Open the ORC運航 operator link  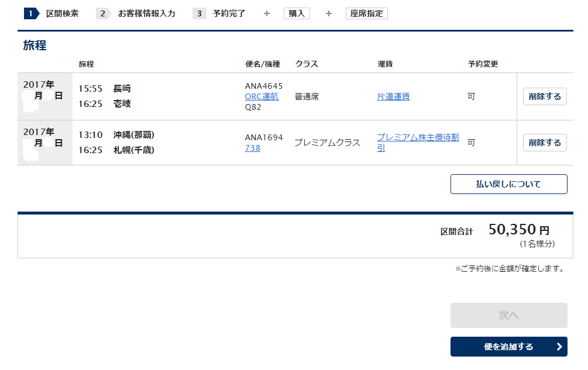(262, 96)
